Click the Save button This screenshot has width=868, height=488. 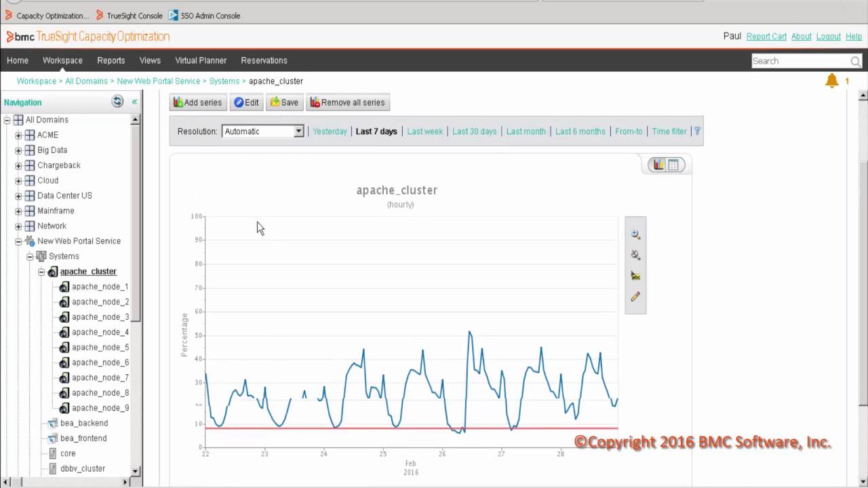click(x=284, y=102)
